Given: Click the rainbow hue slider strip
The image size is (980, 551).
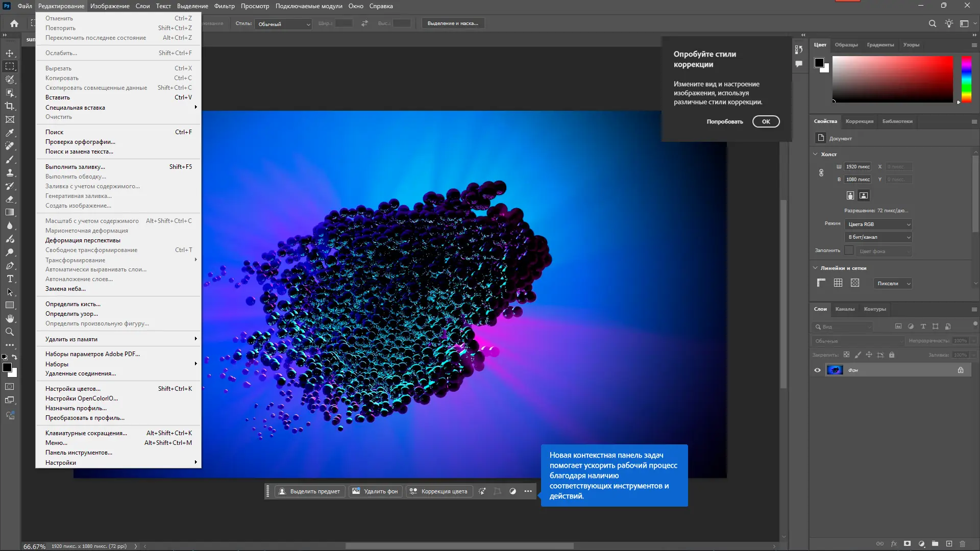Looking at the screenshot, I should pyautogui.click(x=966, y=79).
